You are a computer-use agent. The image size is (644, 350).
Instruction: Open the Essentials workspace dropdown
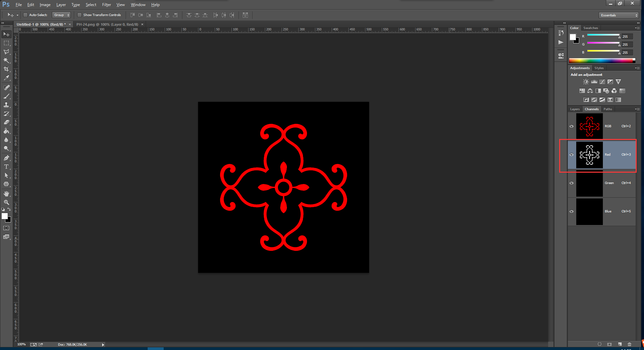click(x=619, y=15)
